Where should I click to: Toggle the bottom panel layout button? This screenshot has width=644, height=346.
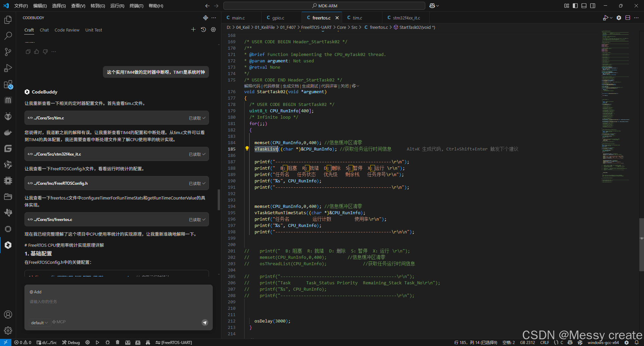click(584, 6)
